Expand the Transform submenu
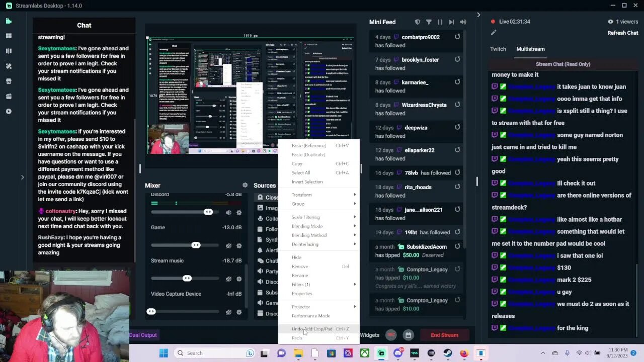 319,195
